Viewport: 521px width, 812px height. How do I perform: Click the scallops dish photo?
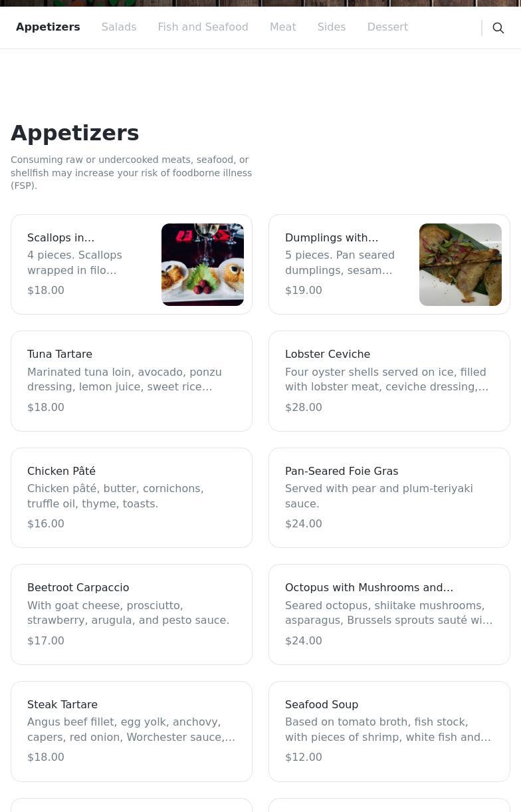pos(203,265)
